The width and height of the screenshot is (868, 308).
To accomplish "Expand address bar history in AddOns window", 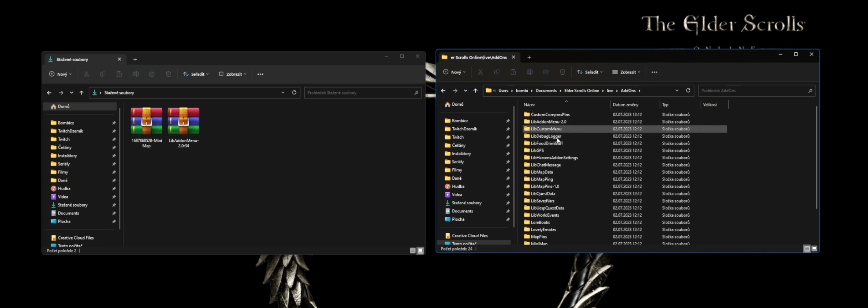I will [677, 91].
